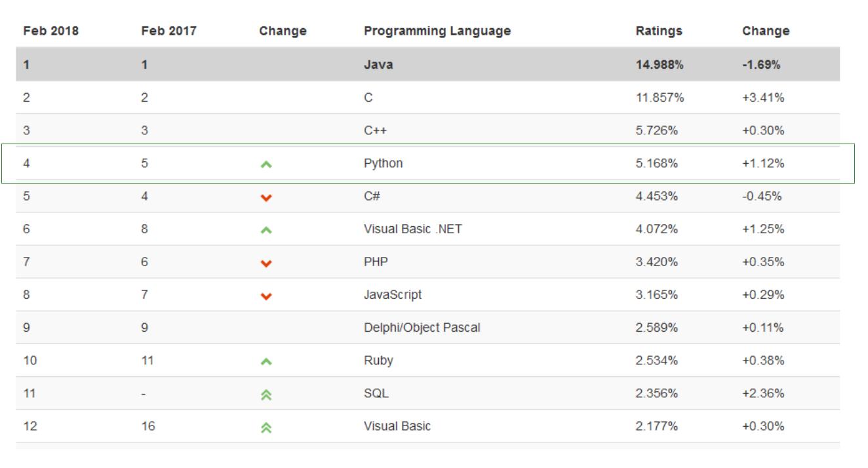Click SQL's +2.36% change value
868x468 pixels.
(762, 393)
